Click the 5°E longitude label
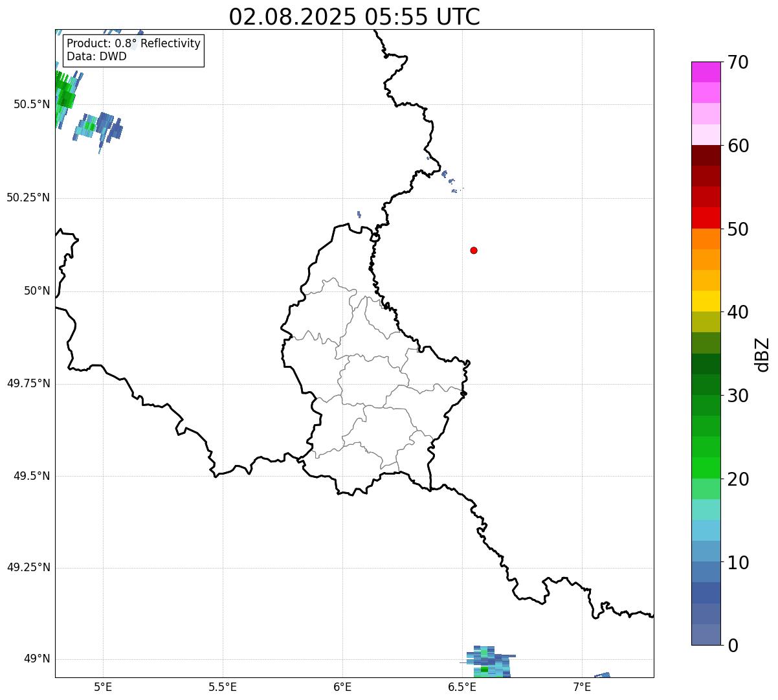 pyautogui.click(x=103, y=686)
